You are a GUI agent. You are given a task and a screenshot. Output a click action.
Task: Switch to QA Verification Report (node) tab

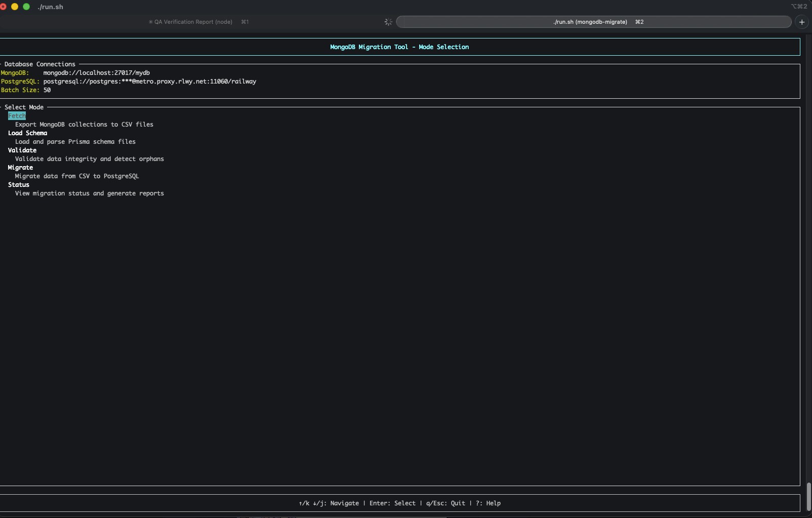[x=198, y=22]
